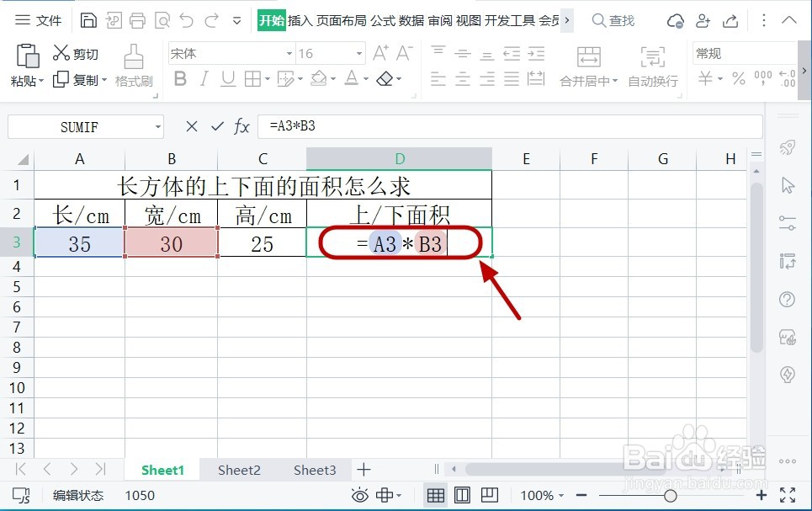Click the add new sheet plus button
This screenshot has height=511, width=812.
click(x=364, y=469)
